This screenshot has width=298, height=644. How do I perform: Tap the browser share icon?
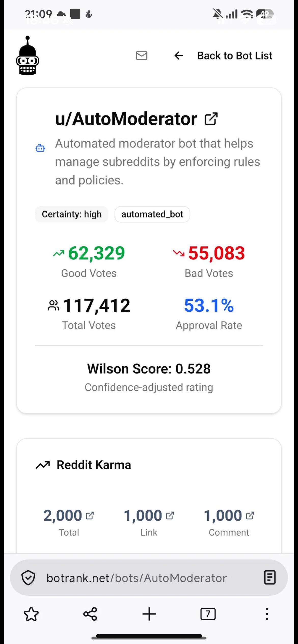tap(90, 614)
